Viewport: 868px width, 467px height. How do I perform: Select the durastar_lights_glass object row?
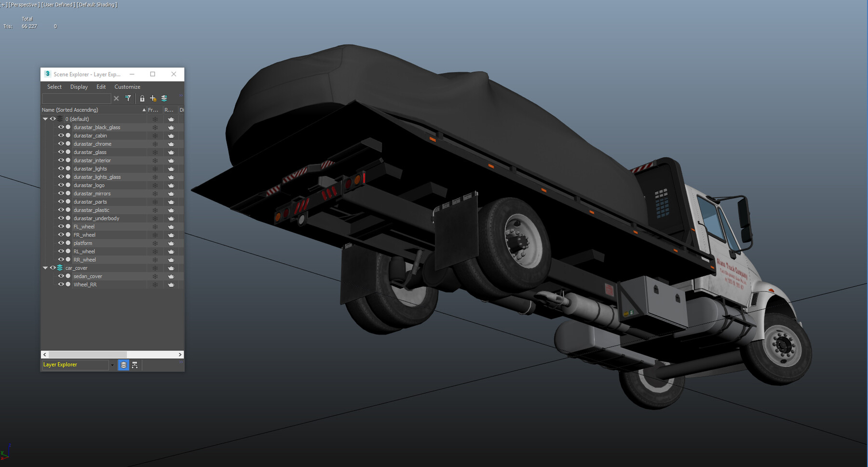point(110,177)
